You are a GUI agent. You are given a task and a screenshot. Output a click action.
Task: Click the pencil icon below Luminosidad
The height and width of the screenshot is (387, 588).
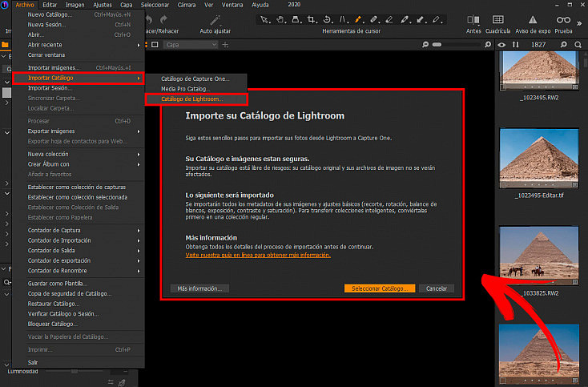(122, 382)
